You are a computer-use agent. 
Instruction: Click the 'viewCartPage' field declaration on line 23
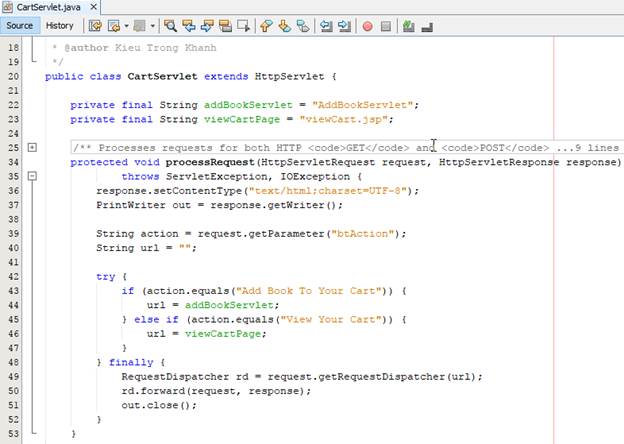[242, 119]
